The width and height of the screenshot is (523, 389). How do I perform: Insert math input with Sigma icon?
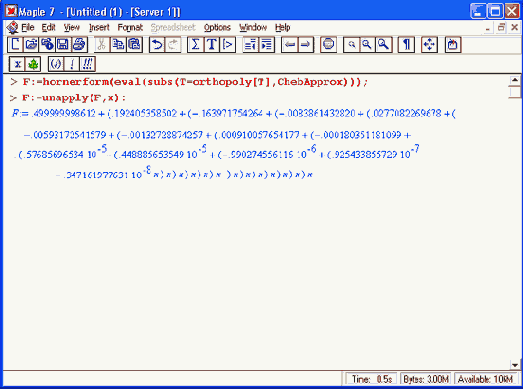click(x=196, y=44)
